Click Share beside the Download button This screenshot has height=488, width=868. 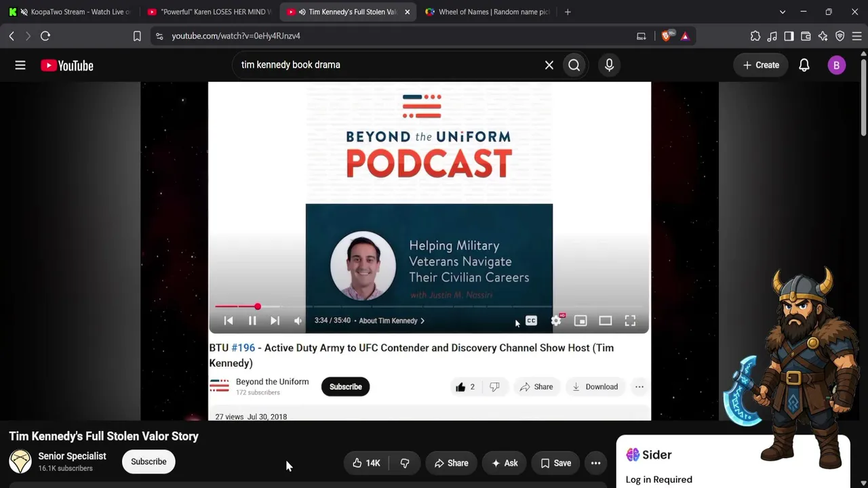pyautogui.click(x=536, y=387)
